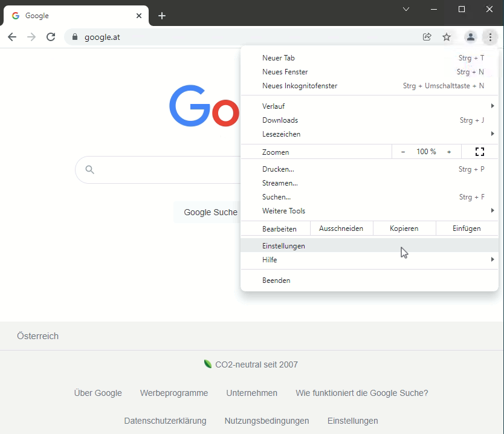Increase zoom with plus button
The width and height of the screenshot is (504, 434).
449,152
